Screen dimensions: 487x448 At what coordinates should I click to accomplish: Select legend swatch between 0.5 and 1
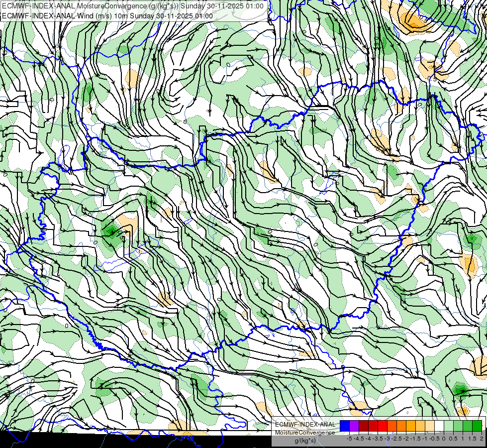(x=458, y=426)
